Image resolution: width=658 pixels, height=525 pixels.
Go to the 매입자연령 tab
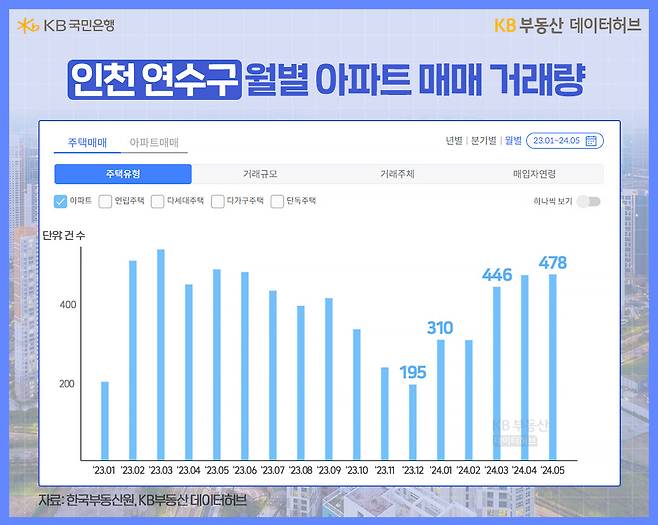coord(534,174)
